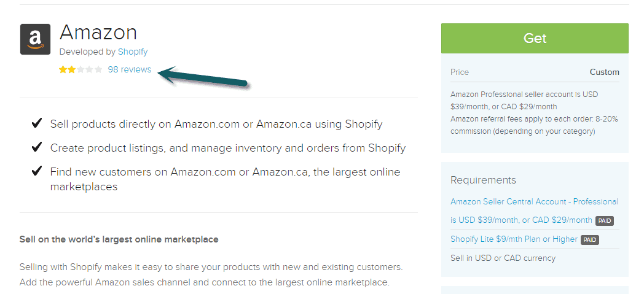Click the PAID badge after CAD $29/month
The width and height of the screenshot is (644, 294).
[x=605, y=220]
